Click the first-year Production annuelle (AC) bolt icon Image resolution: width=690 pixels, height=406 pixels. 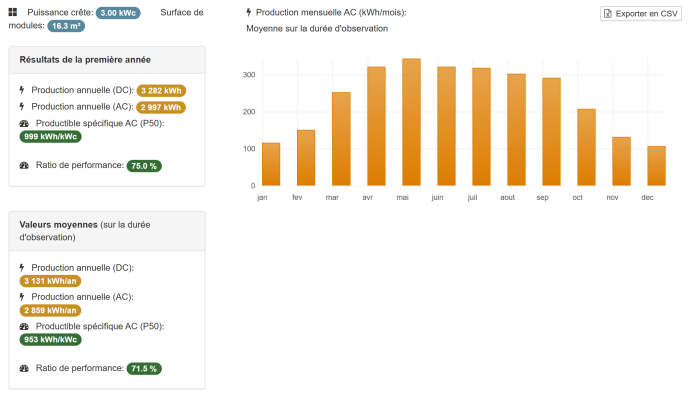(22, 106)
